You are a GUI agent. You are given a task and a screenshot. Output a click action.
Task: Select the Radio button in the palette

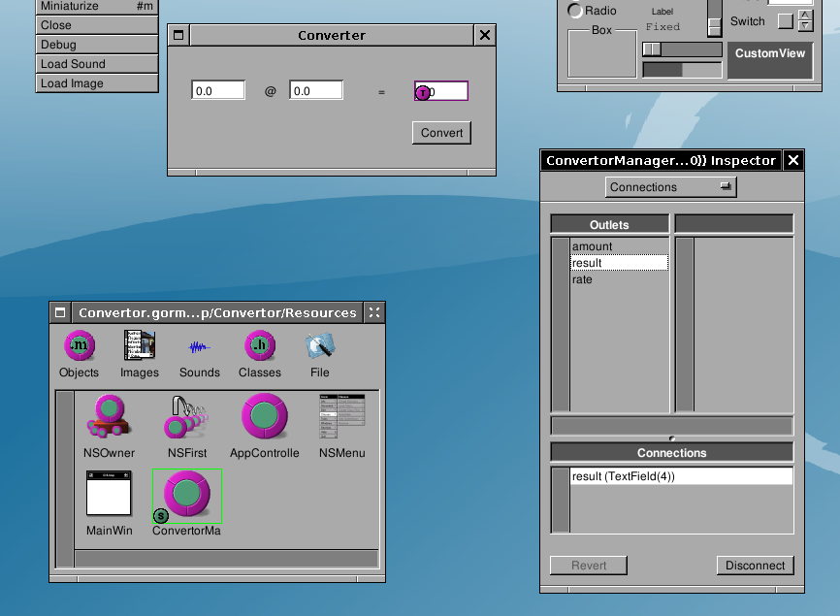(576, 11)
